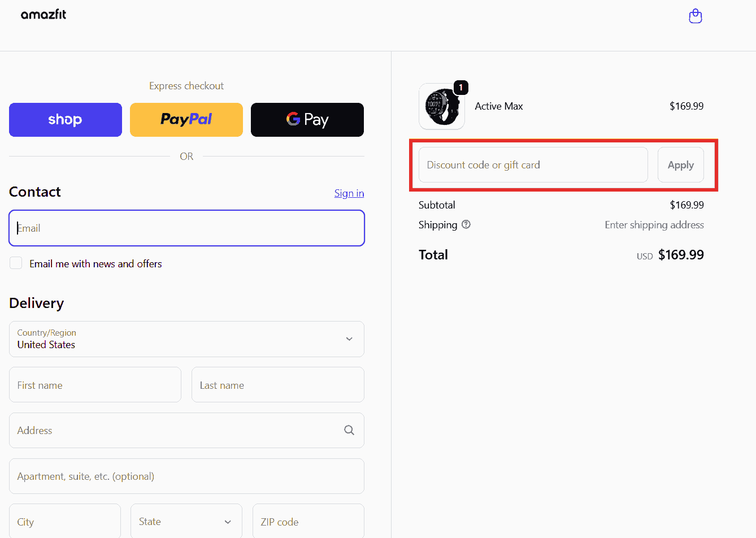The height and width of the screenshot is (538, 756).
Task: Choose Google Pay express checkout
Action: [307, 120]
